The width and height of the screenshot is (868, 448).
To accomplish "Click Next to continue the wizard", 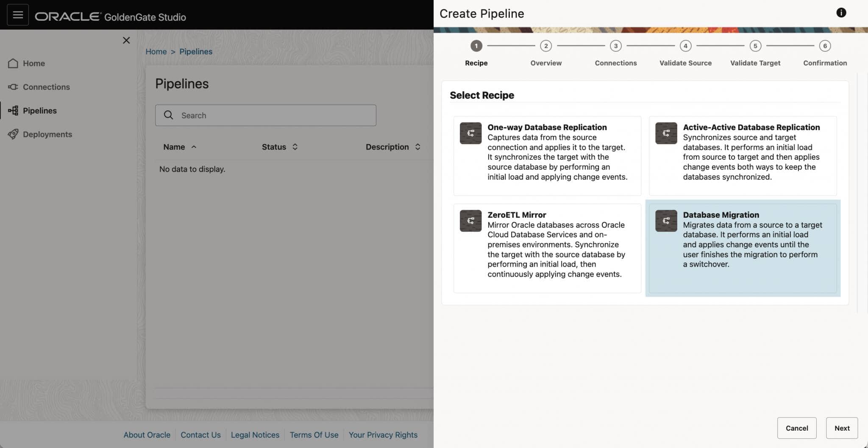I will [x=842, y=428].
